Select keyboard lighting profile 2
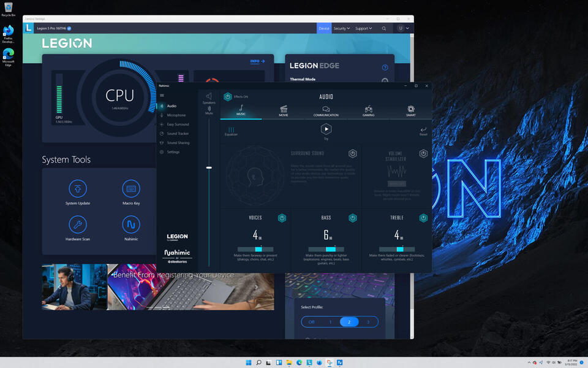Viewport: 588px width, 368px height. point(349,322)
